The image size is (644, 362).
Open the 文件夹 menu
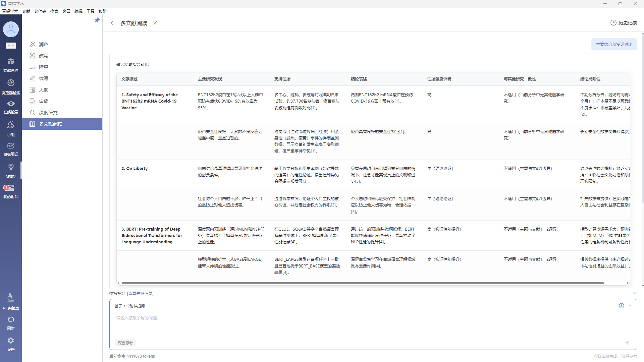pos(40,11)
